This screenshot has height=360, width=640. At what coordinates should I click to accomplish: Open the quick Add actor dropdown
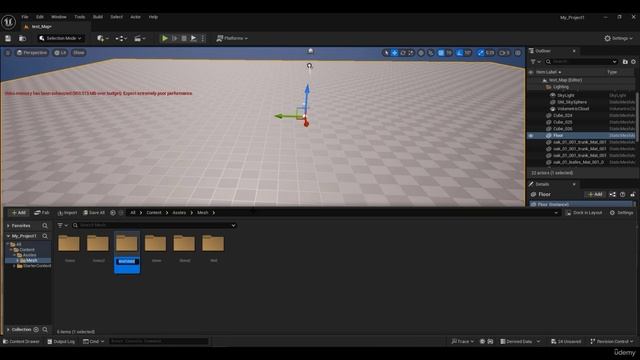coord(102,38)
